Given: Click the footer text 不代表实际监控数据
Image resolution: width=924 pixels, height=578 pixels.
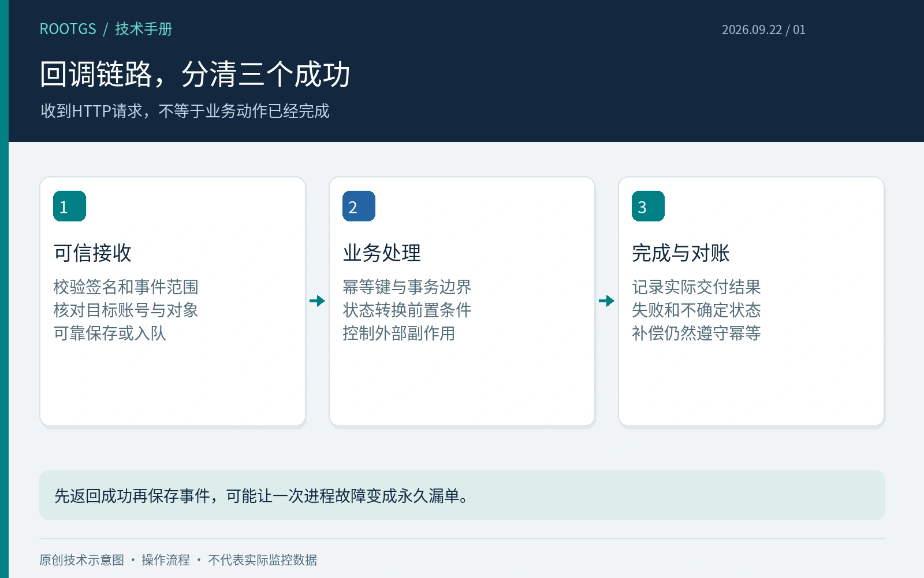Looking at the screenshot, I should pyautogui.click(x=262, y=560).
